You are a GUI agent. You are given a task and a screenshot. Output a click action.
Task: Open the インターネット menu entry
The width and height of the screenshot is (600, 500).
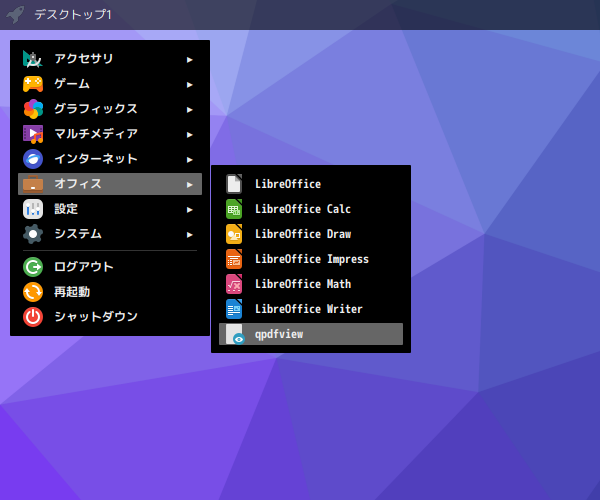pyautogui.click(x=110, y=159)
